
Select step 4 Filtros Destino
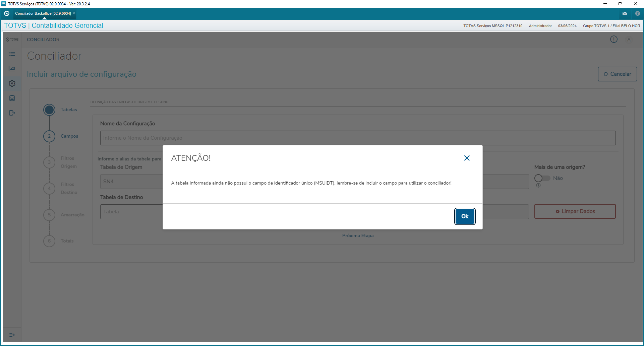49,189
